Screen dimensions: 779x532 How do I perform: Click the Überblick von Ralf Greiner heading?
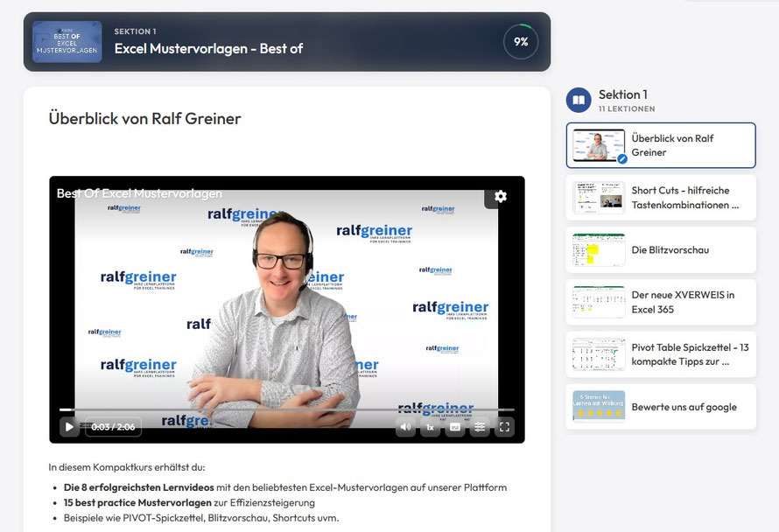144,119
